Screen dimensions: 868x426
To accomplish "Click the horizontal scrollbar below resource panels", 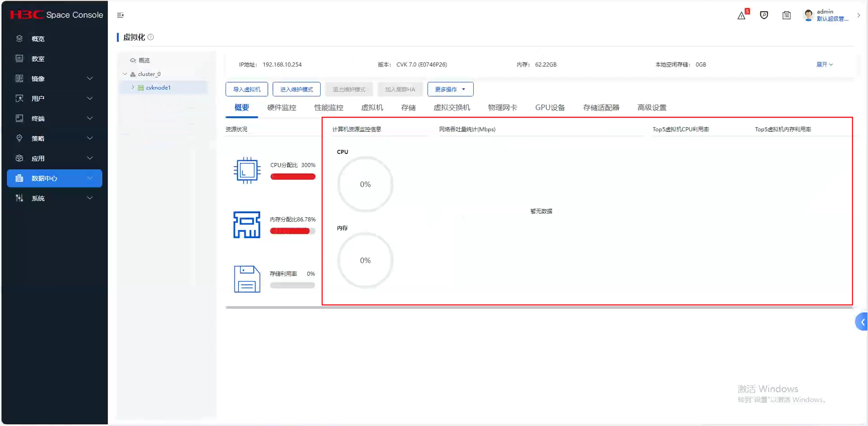I will coord(539,307).
